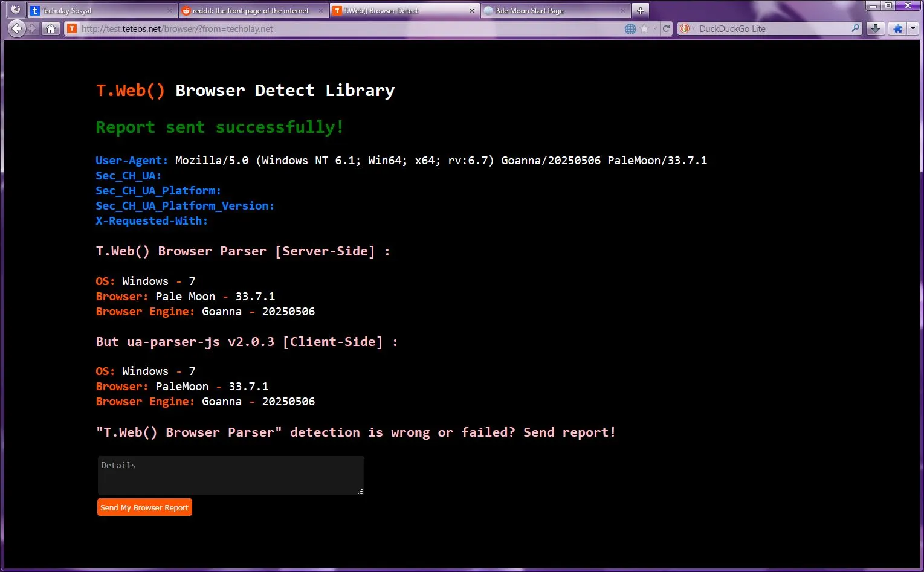Image resolution: width=924 pixels, height=572 pixels.
Task: Open the Downloads panel
Action: (x=875, y=28)
